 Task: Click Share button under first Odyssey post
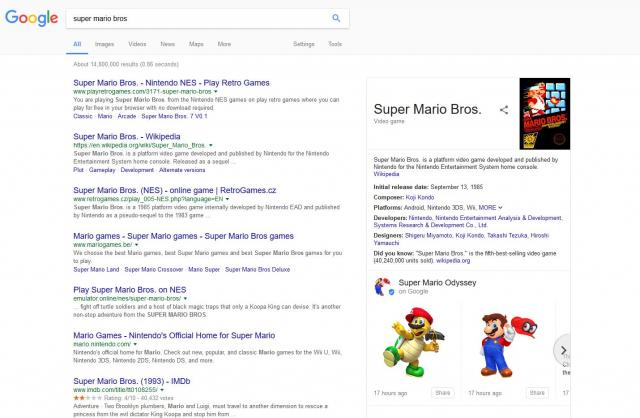443,393
